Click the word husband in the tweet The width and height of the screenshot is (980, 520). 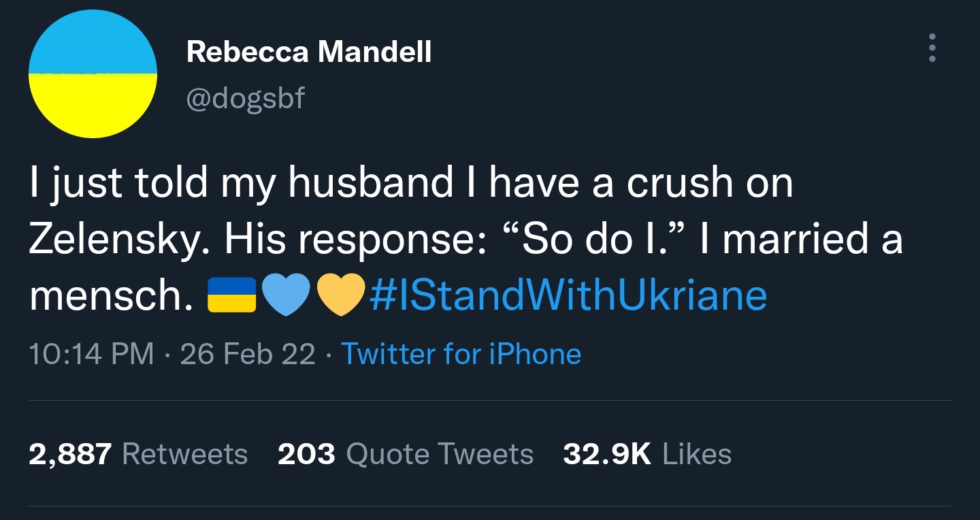pyautogui.click(x=370, y=183)
